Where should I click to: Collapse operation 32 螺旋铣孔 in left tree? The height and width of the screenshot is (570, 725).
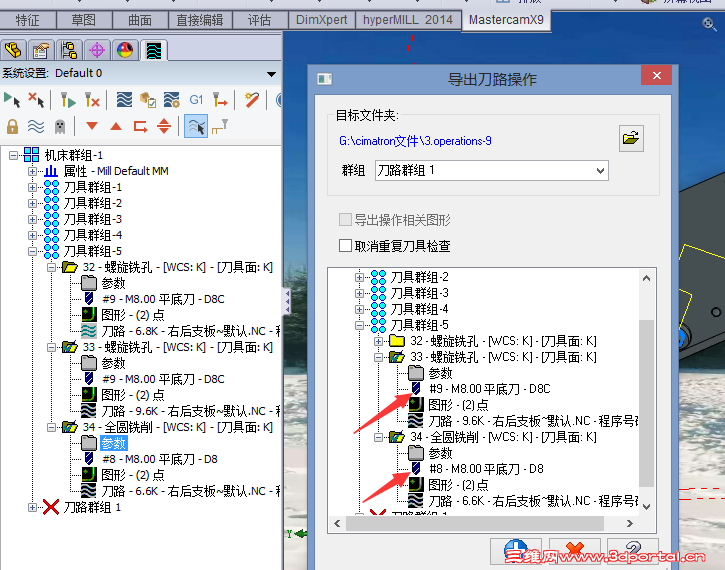[51, 267]
